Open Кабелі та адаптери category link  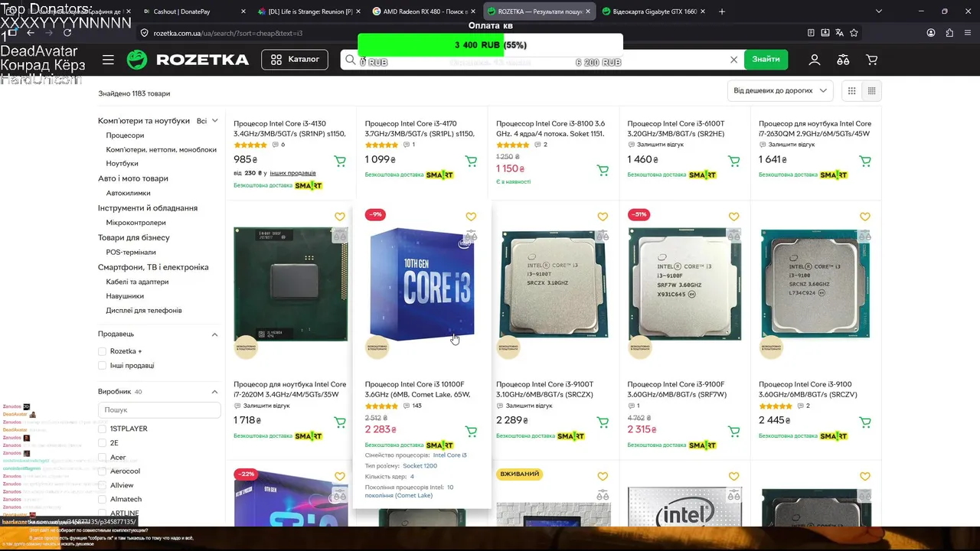pyautogui.click(x=137, y=282)
